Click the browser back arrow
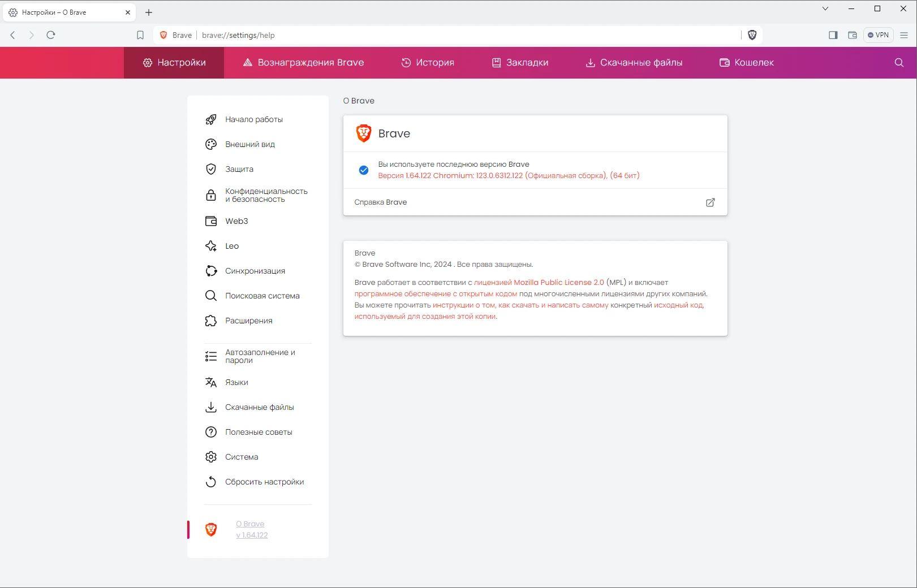The width and height of the screenshot is (917, 588). (x=12, y=35)
